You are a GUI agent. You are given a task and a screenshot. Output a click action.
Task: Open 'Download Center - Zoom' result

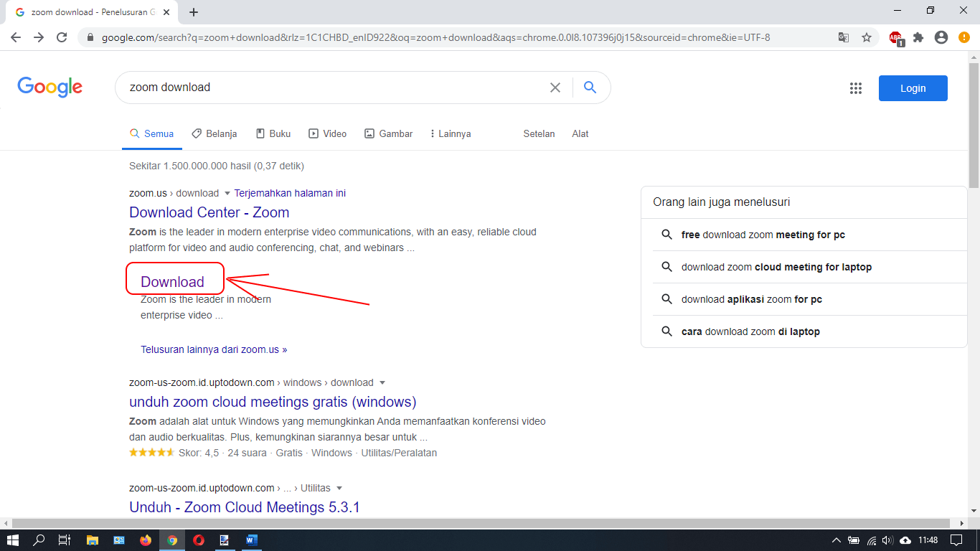pos(209,212)
